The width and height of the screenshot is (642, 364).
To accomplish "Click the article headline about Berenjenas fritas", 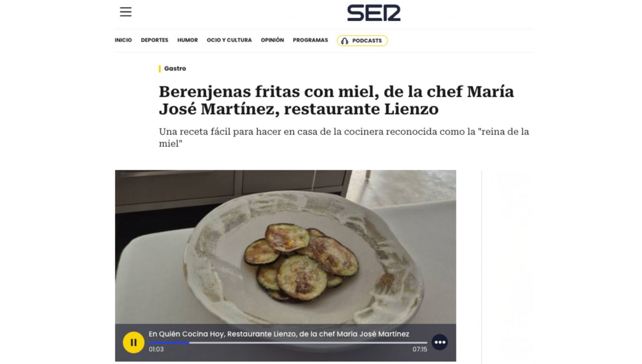I will point(336,100).
